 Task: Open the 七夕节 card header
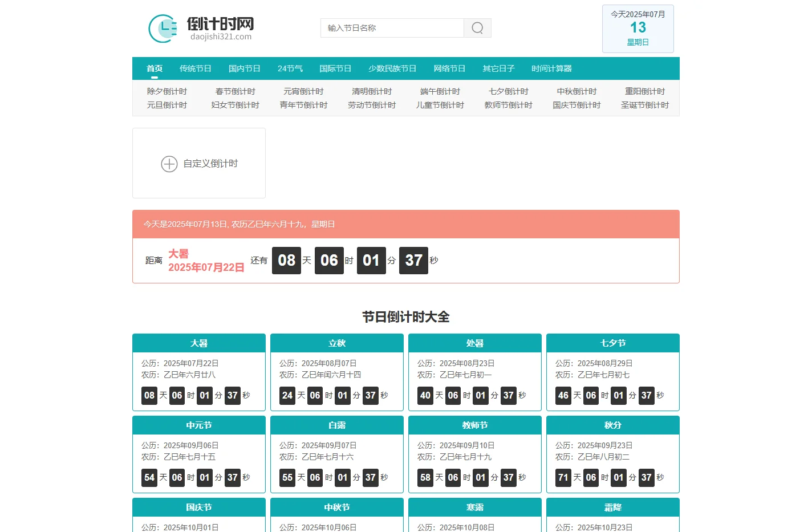coord(613,343)
